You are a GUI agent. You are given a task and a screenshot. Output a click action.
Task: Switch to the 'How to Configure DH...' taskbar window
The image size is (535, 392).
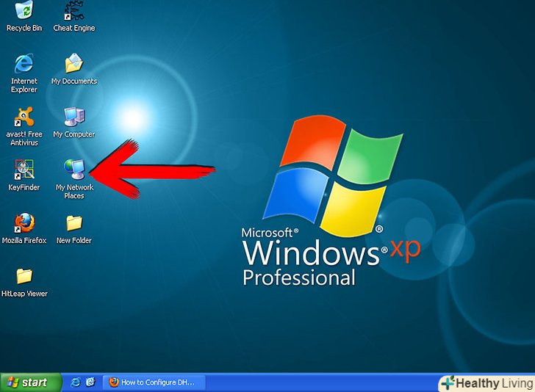point(154,382)
